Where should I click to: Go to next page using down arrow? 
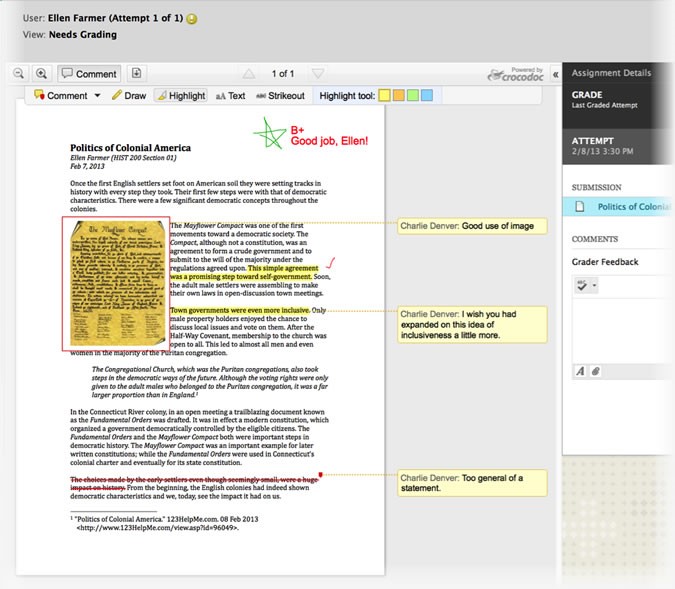coord(317,74)
